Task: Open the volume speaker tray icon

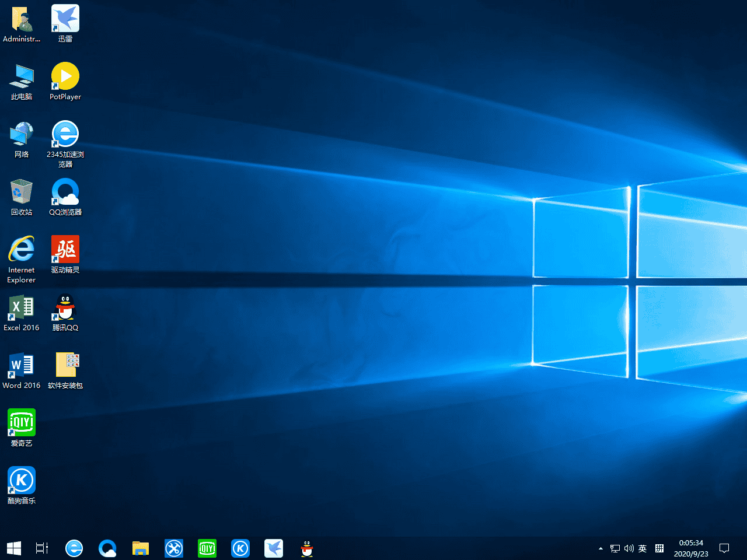Action: click(x=629, y=548)
